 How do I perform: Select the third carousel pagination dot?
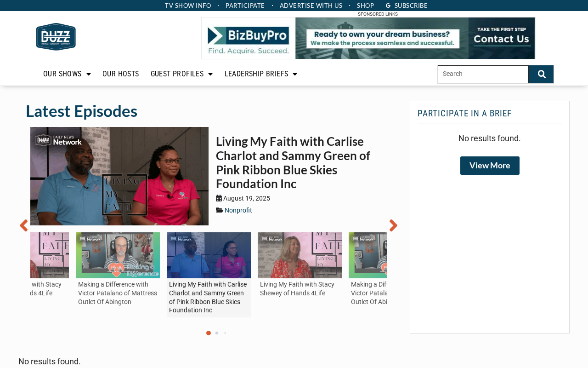coord(225,333)
